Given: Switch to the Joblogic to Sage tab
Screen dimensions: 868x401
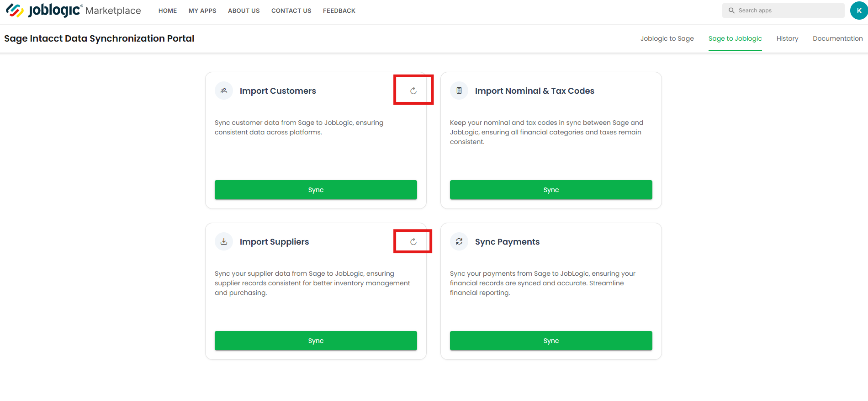Looking at the screenshot, I should click(667, 38).
